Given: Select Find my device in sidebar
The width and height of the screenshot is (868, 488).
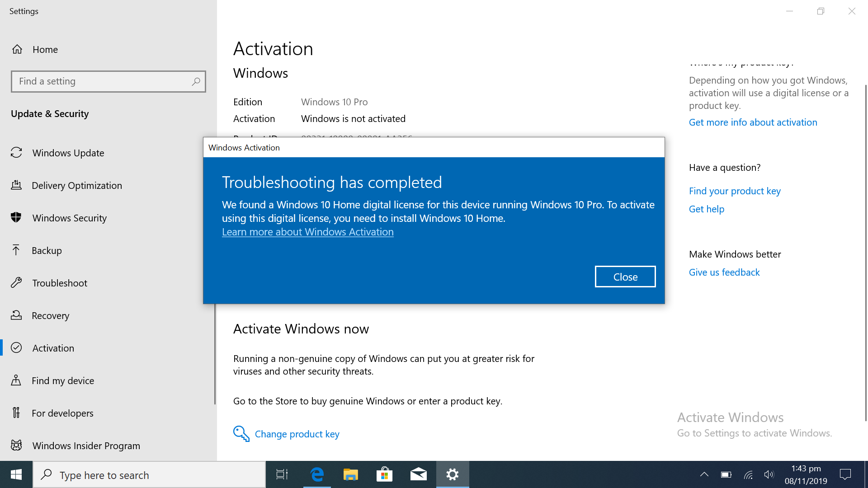Looking at the screenshot, I should (108, 380).
